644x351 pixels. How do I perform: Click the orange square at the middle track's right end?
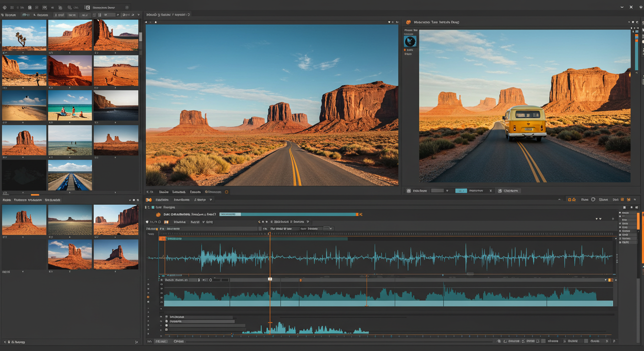(x=610, y=280)
